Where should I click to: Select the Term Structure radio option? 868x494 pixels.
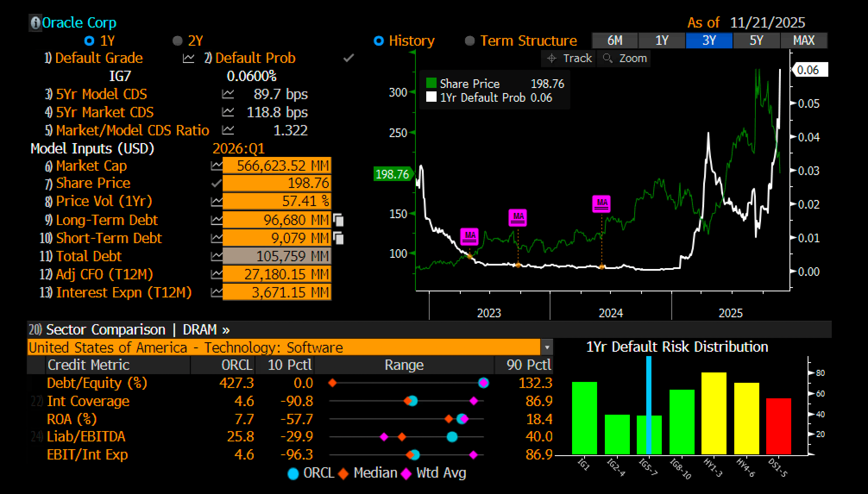tap(470, 41)
